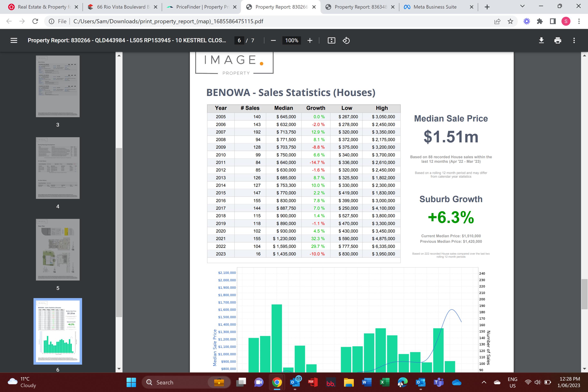Click the zoom out minus button
Image resolution: width=588 pixels, height=392 pixels.
click(273, 40)
